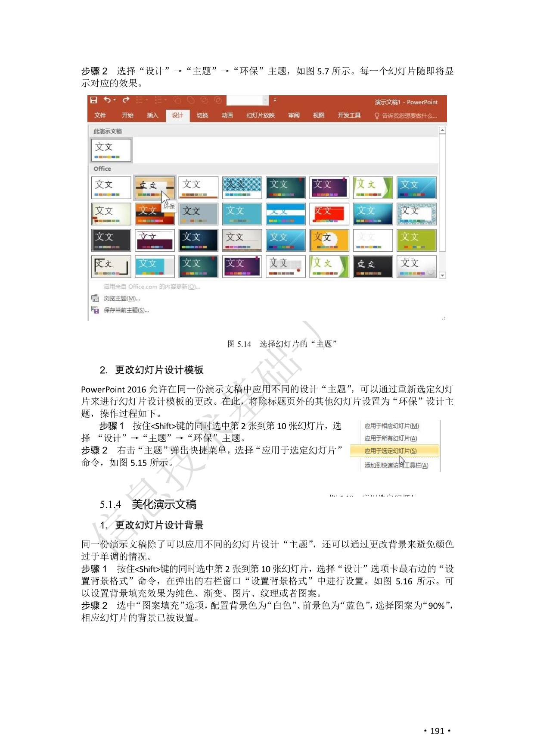Switch to the 开始 tab
The width and height of the screenshot is (534, 756).
[x=127, y=115]
